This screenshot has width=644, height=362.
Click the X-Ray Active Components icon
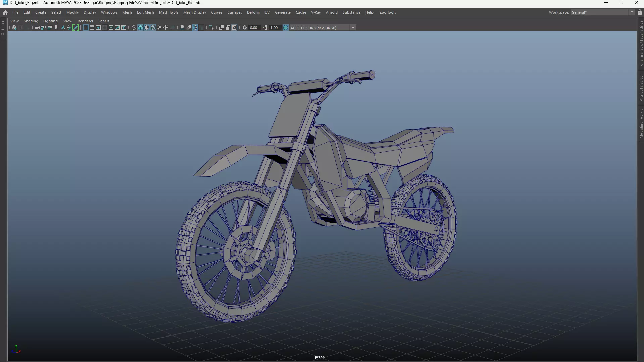tap(228, 28)
